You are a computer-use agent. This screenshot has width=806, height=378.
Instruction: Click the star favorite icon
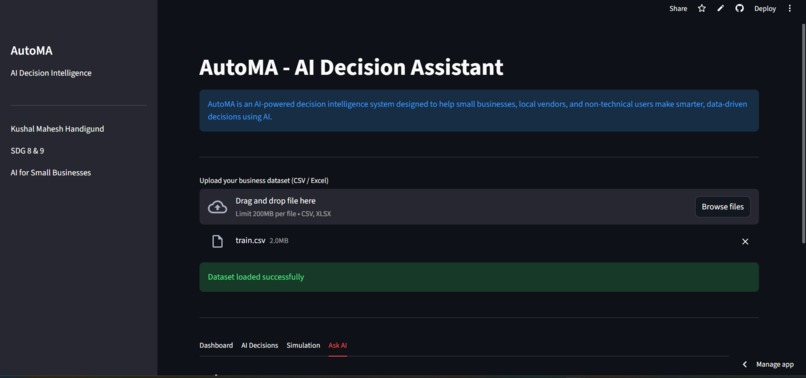(x=702, y=8)
